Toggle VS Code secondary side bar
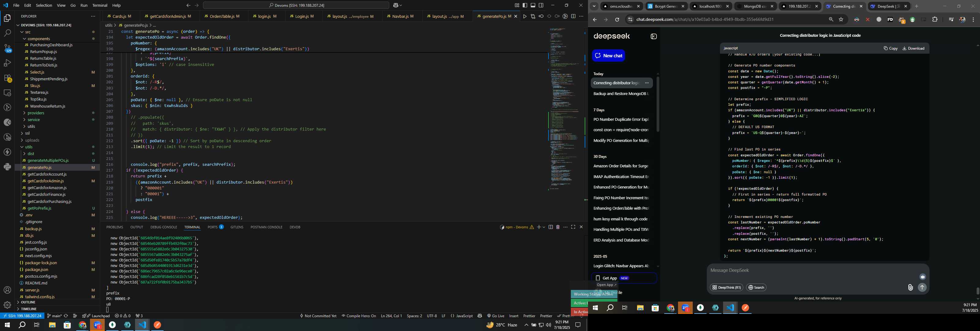The width and height of the screenshot is (980, 331). (x=541, y=5)
